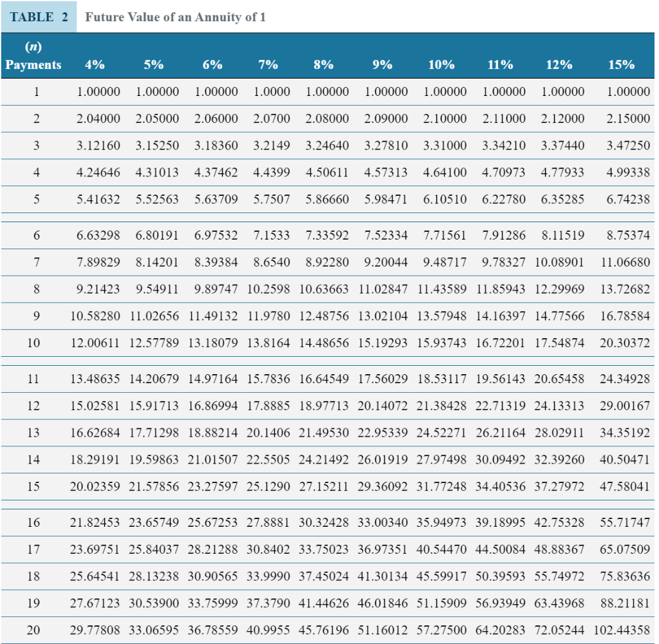
Task: Select the 15% column header
Action: pos(621,64)
